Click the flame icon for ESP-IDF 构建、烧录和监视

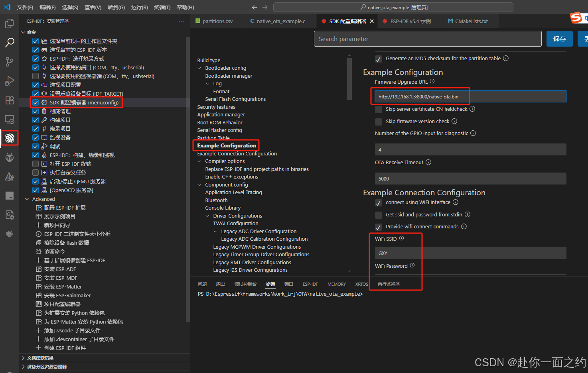click(x=44, y=155)
